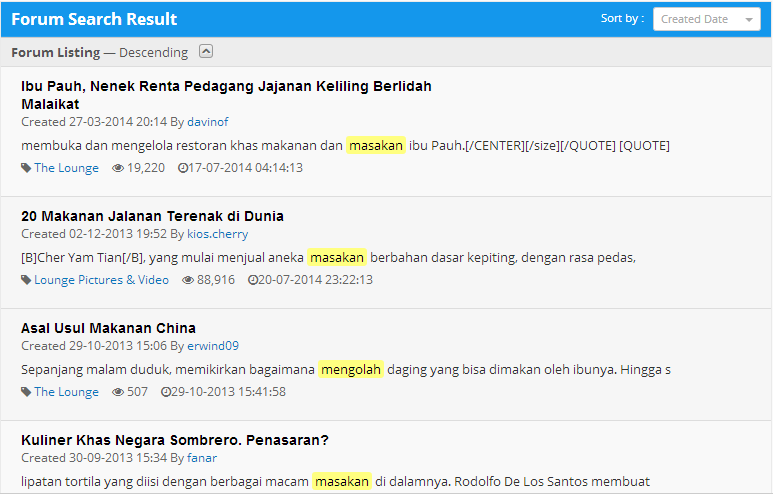The image size is (773, 496).
Task: Click highlighted word 'mengolah' in snippet
Action: pyautogui.click(x=351, y=369)
